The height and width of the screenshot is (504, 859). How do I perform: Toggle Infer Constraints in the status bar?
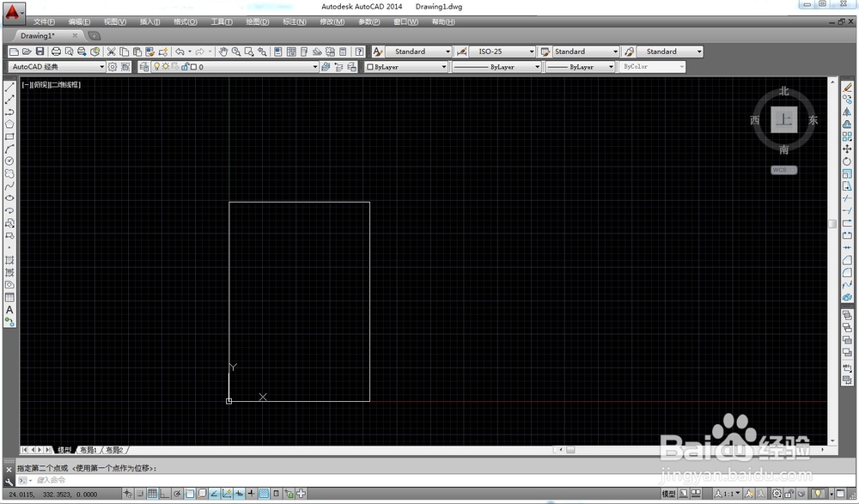click(128, 494)
